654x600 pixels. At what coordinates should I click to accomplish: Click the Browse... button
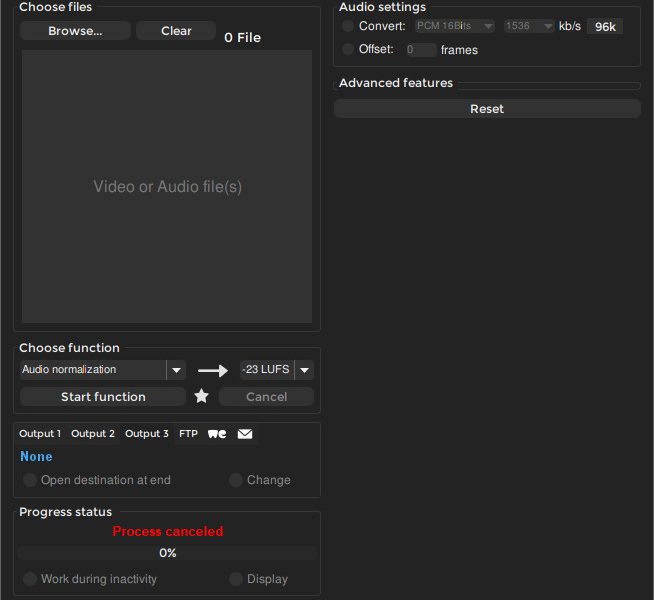(x=75, y=31)
